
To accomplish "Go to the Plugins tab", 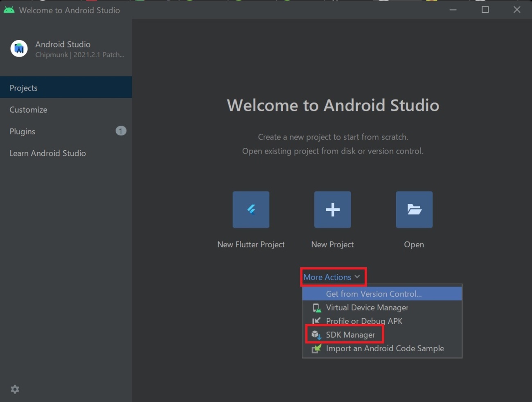I will [x=23, y=131].
